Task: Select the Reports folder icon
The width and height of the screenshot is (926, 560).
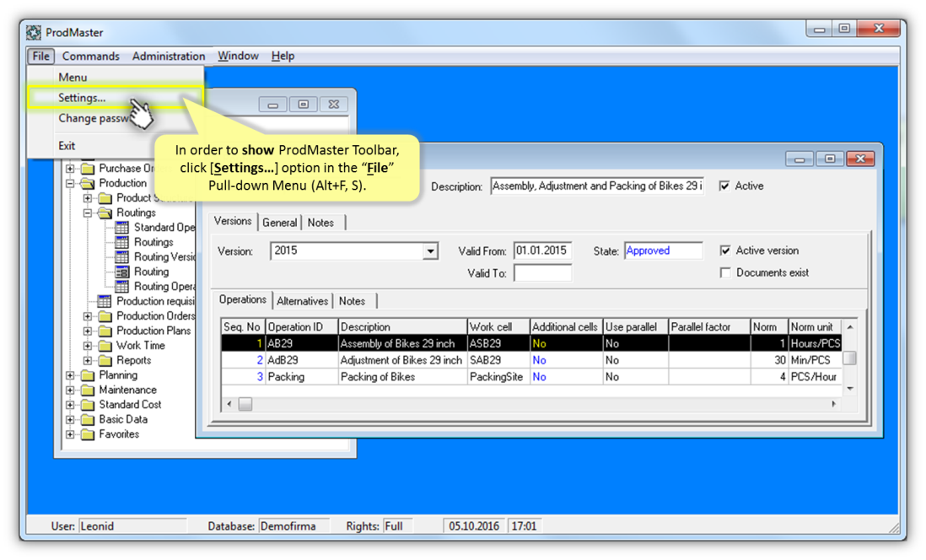Action: tap(105, 360)
